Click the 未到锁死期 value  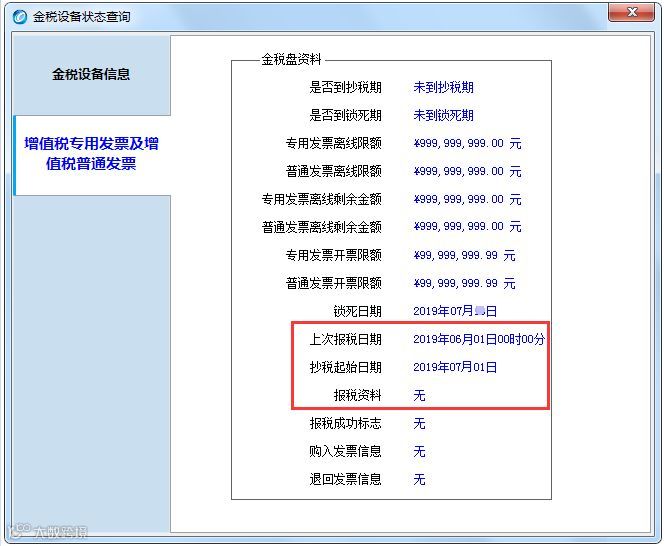[443, 115]
